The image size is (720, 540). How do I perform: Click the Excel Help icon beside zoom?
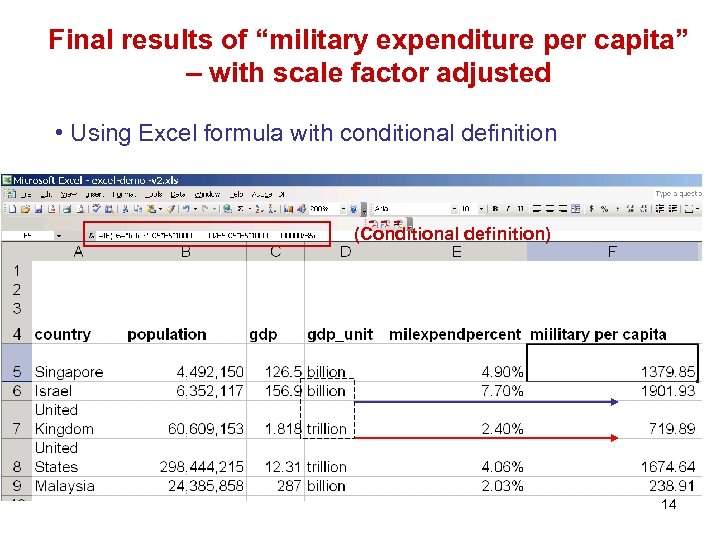(x=354, y=209)
